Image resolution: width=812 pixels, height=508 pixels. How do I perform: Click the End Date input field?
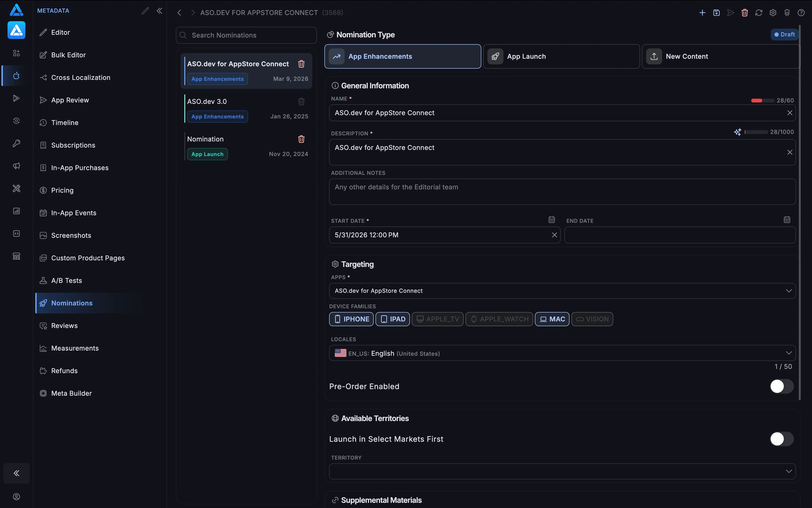680,235
